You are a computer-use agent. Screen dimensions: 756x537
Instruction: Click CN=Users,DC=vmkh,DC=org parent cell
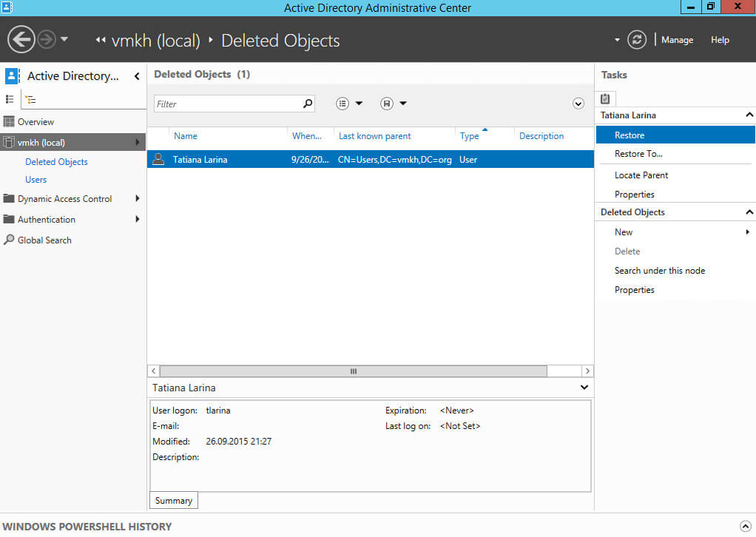pyautogui.click(x=394, y=160)
